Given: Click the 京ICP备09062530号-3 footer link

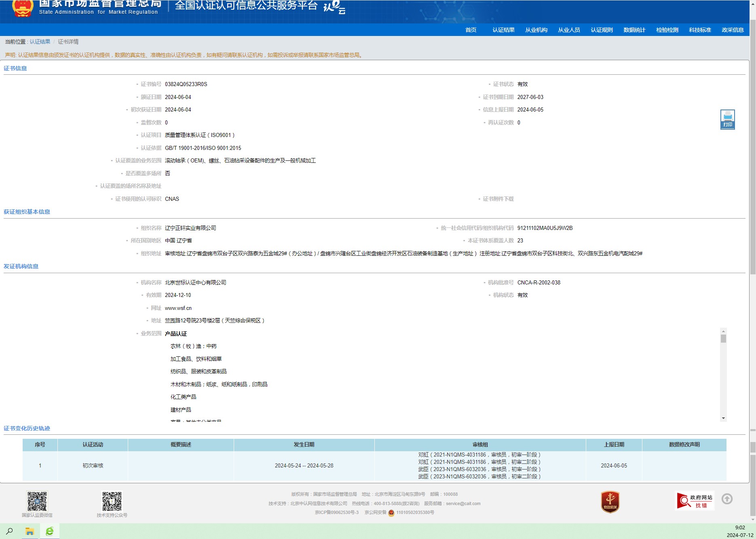Looking at the screenshot, I should tap(337, 512).
